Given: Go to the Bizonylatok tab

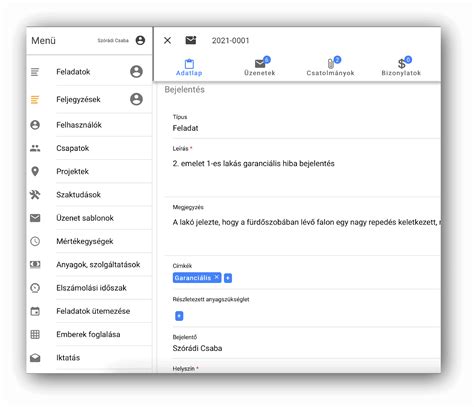Looking at the screenshot, I should point(401,67).
